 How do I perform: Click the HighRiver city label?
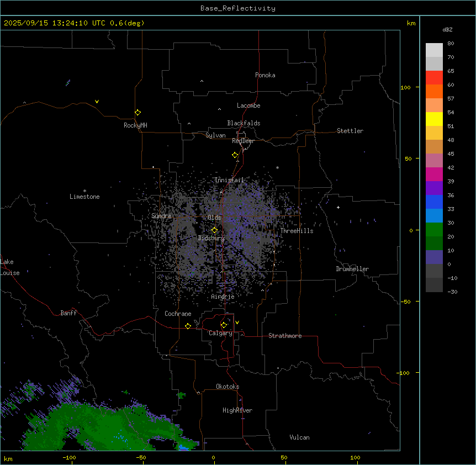click(237, 410)
